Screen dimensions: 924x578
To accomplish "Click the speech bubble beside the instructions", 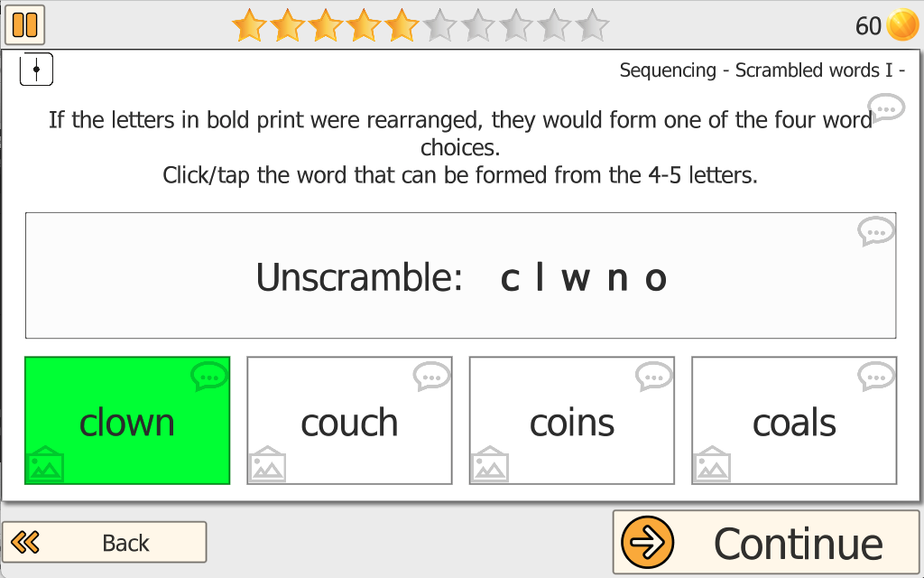I will 886,108.
